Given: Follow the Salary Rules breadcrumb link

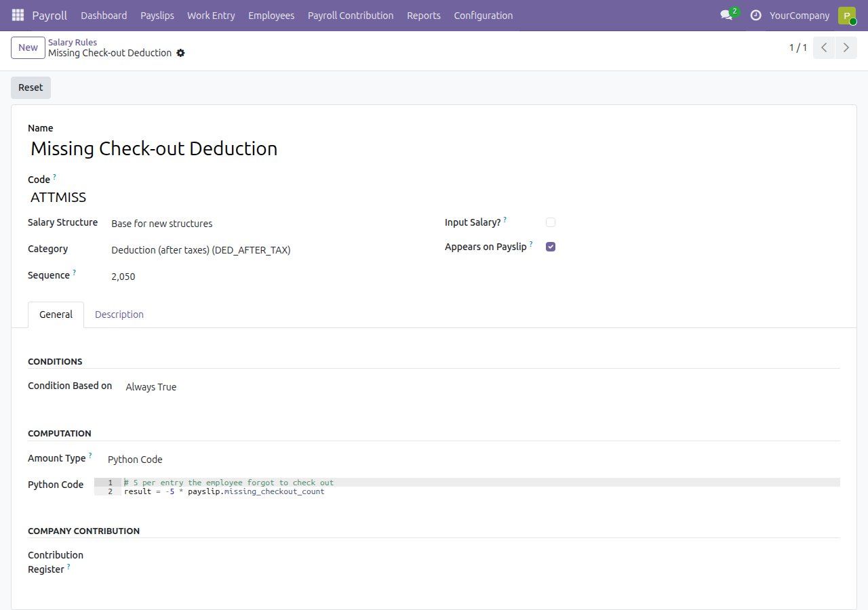Looking at the screenshot, I should coord(73,42).
